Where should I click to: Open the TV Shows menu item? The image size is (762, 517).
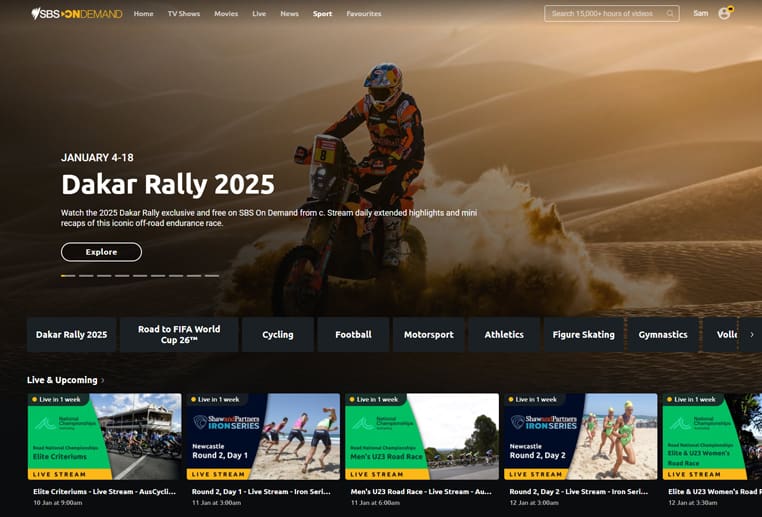click(x=184, y=14)
